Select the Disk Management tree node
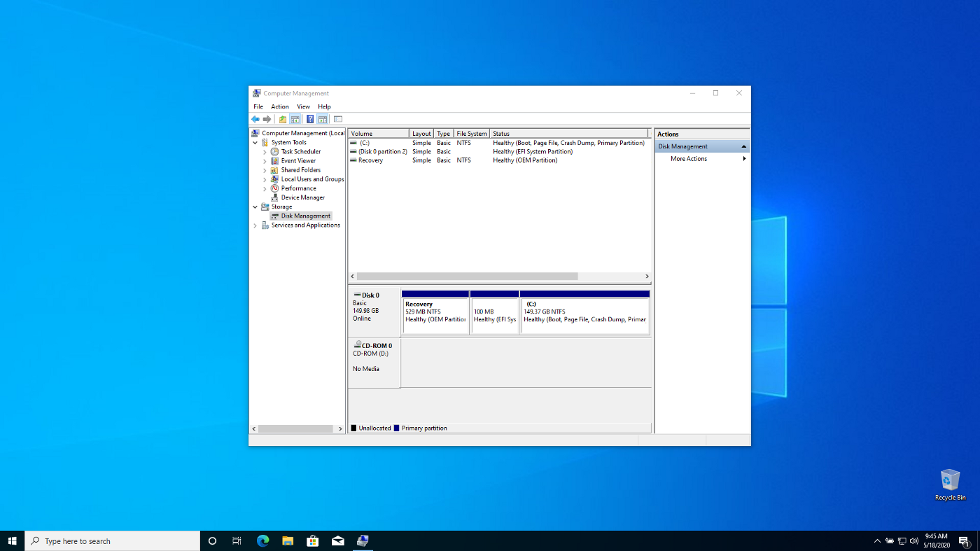 pos(306,216)
